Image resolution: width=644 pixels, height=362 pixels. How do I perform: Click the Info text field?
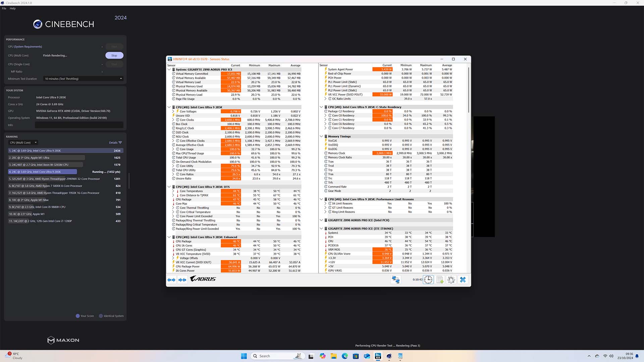(79, 125)
